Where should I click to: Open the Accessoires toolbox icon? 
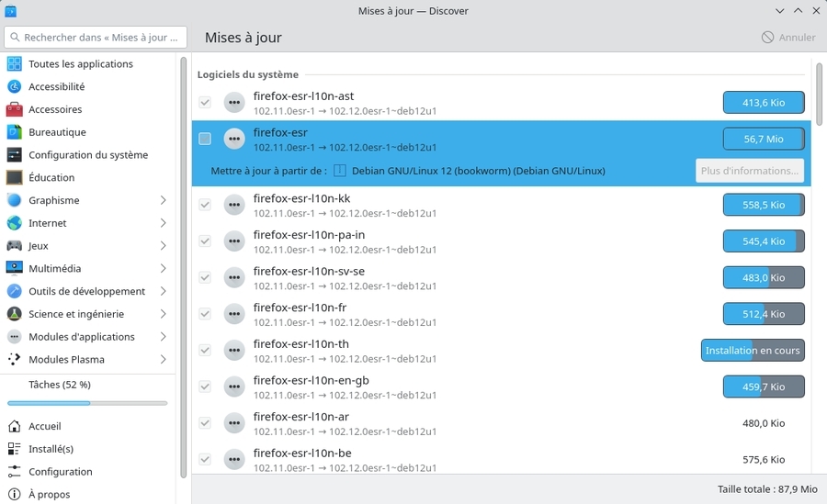[14, 109]
